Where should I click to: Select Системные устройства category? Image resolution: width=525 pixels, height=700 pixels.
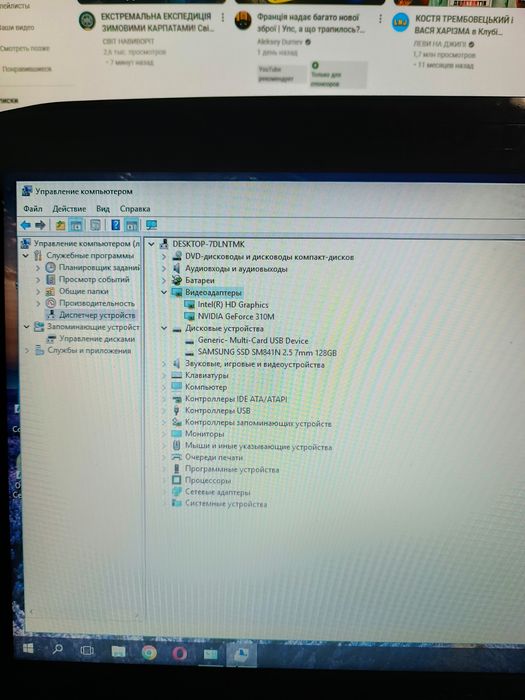tap(226, 504)
